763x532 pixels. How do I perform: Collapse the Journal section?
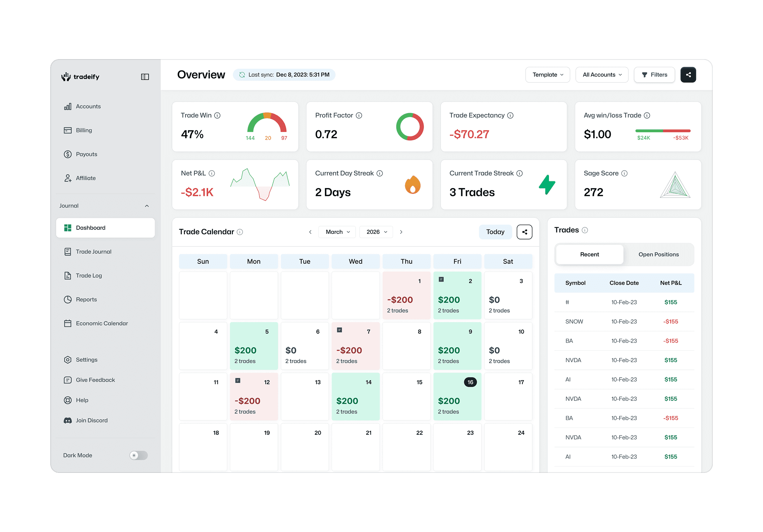pos(147,206)
